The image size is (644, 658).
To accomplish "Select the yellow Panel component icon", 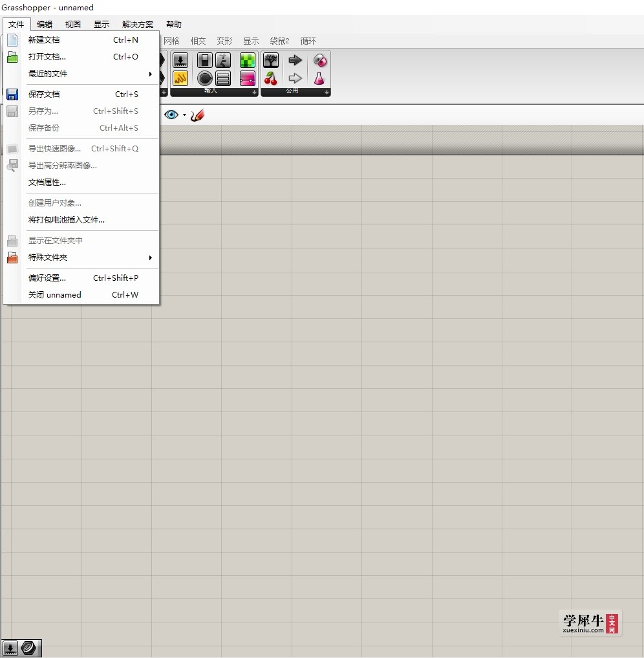I will coord(180,78).
